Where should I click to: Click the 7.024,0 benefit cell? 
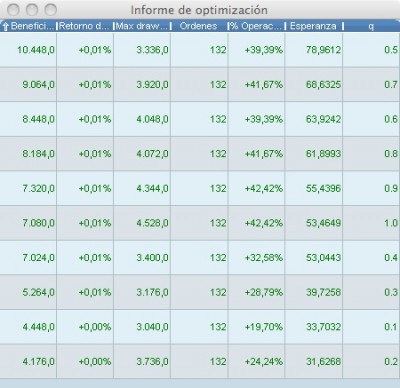[28, 258]
